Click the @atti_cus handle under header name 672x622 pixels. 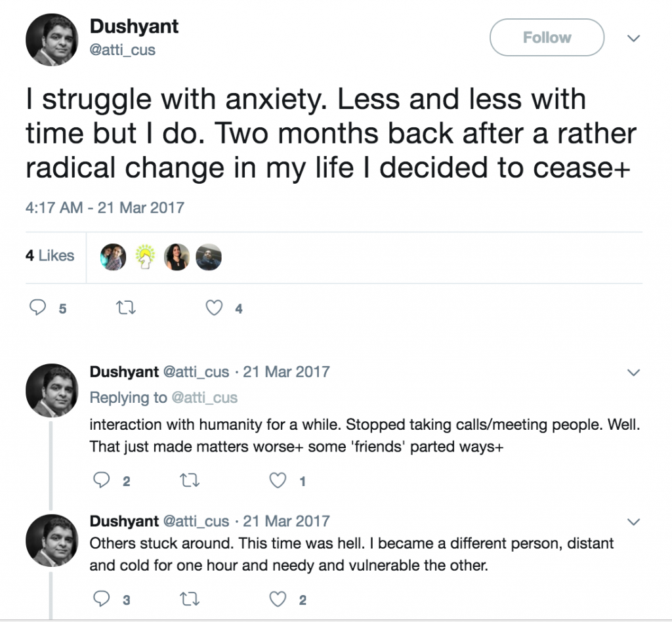pyautogui.click(x=123, y=50)
